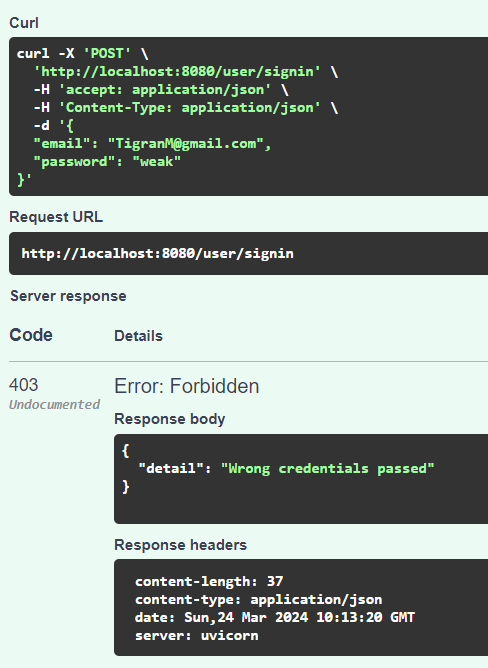The width and height of the screenshot is (488, 668).
Task: Click the content-length: 37 header line
Action: [209, 582]
